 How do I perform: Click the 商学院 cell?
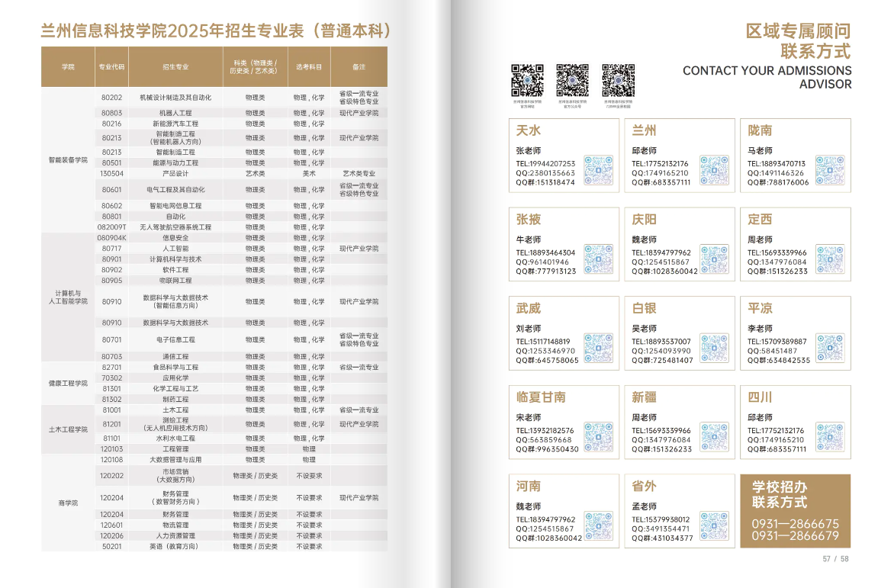tap(68, 503)
